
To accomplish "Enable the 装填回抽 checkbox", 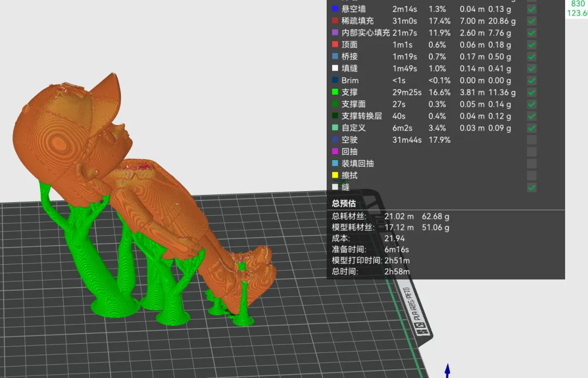I will point(531,163).
